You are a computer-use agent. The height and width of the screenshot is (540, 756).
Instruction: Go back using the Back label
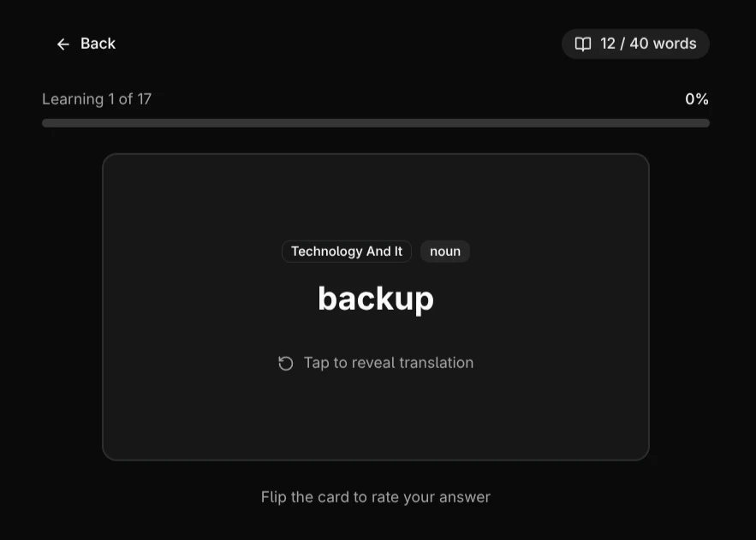[x=98, y=44]
